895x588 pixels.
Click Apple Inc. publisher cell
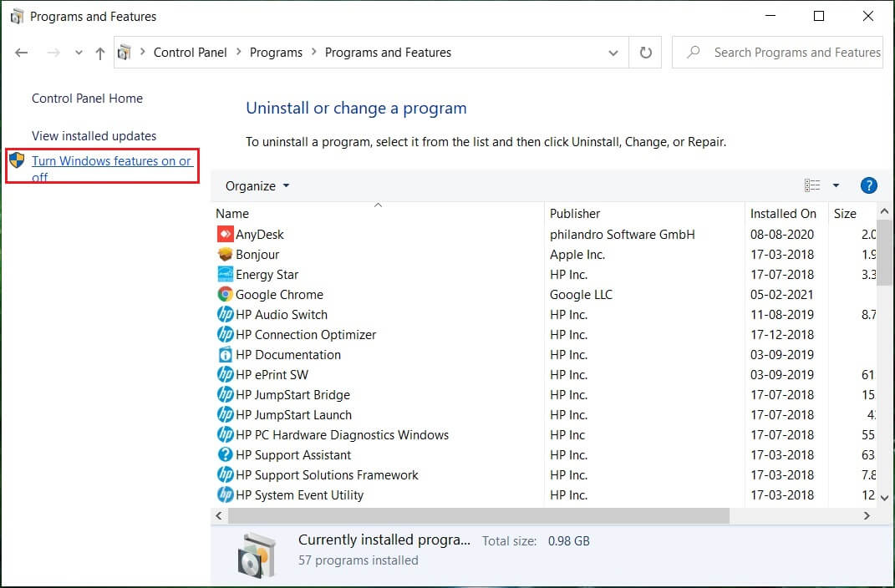point(577,255)
